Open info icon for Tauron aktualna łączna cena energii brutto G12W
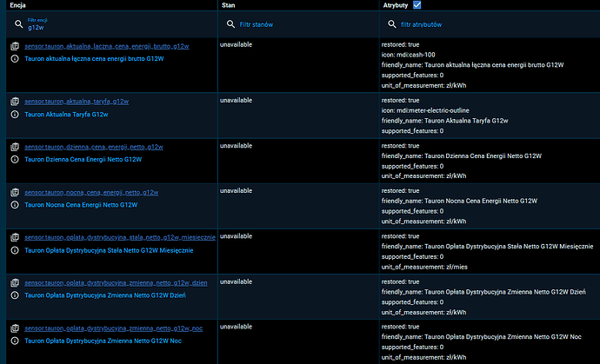Image resolution: width=600 pixels, height=364 pixels. point(15,59)
